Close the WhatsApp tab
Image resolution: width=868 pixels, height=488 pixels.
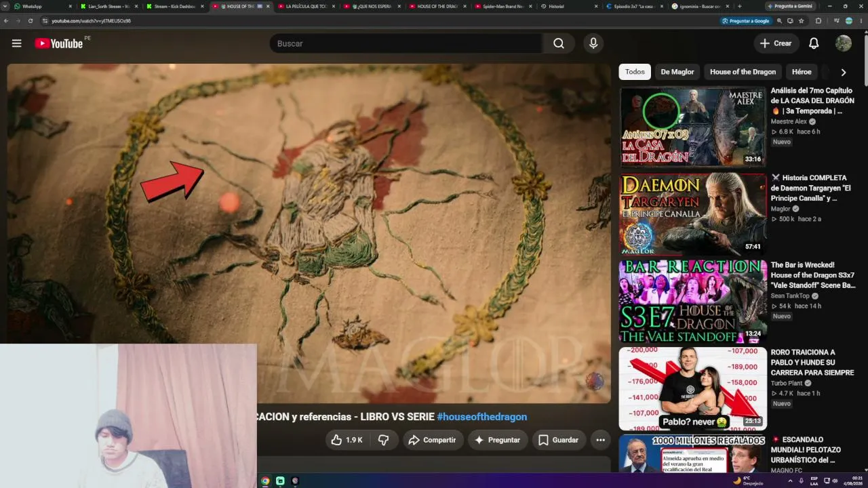click(x=70, y=6)
